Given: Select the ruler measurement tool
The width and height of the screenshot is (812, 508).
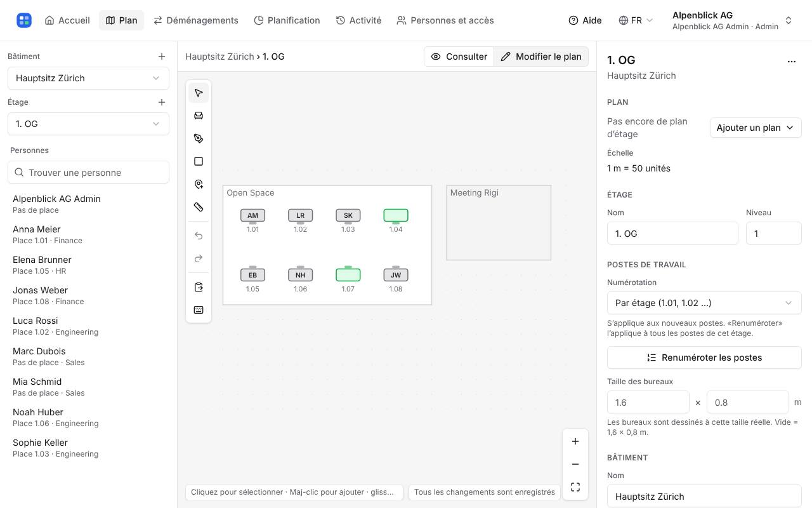Looking at the screenshot, I should point(199,207).
